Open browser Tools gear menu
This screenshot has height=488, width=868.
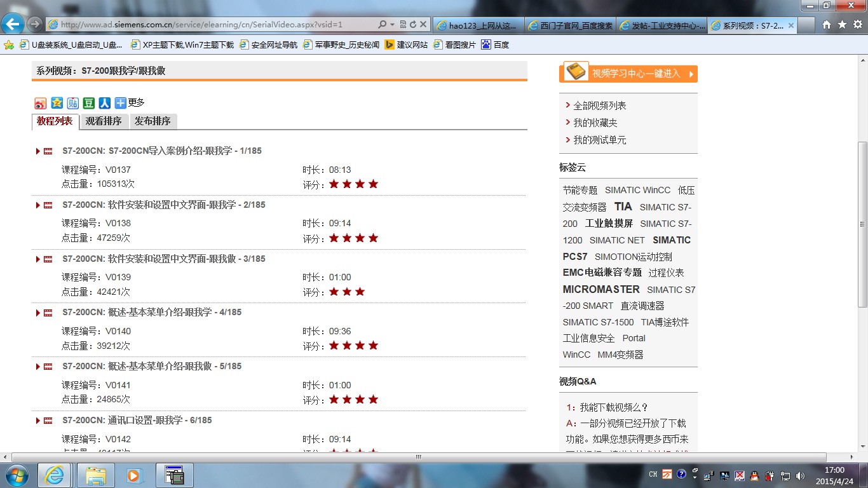click(857, 25)
